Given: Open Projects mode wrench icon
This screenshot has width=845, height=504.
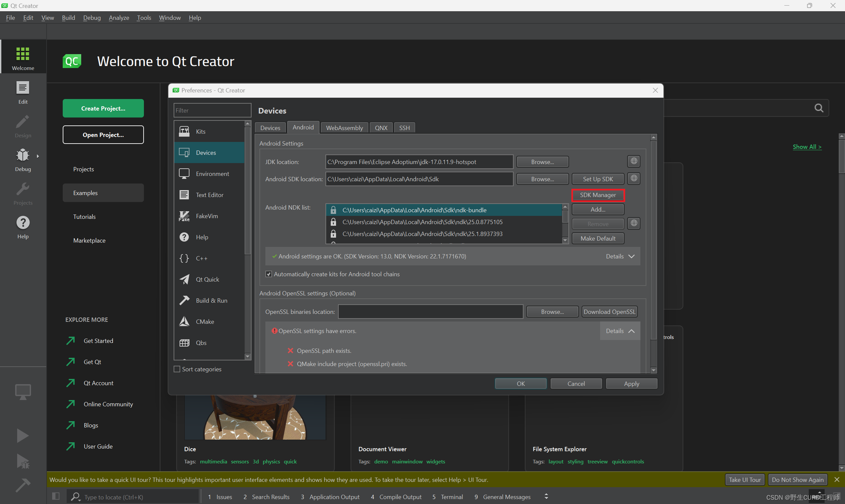Looking at the screenshot, I should pyautogui.click(x=23, y=188).
